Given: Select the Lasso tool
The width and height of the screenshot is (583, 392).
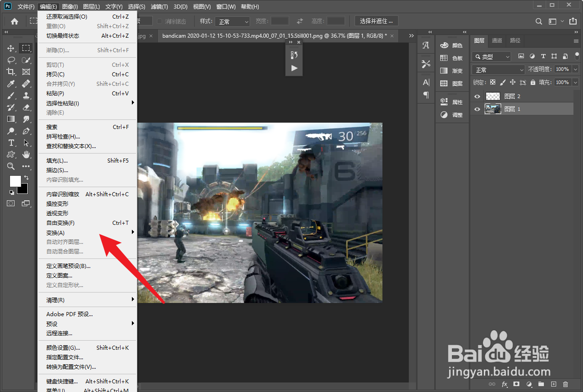Looking at the screenshot, I should click(11, 60).
